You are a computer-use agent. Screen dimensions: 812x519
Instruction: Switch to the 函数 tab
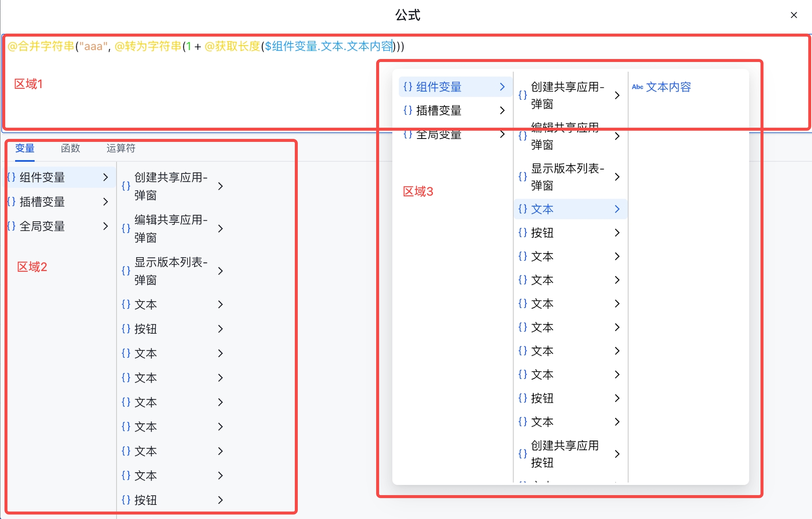pos(71,148)
